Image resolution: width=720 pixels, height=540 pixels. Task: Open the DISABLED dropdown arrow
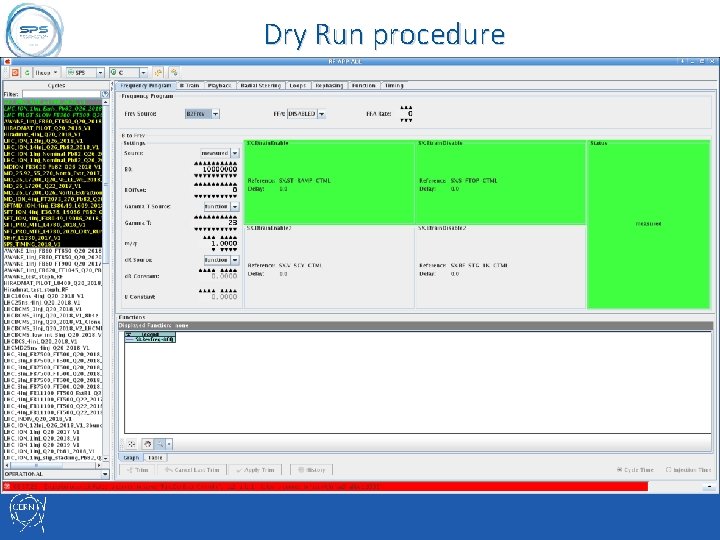[x=322, y=113]
